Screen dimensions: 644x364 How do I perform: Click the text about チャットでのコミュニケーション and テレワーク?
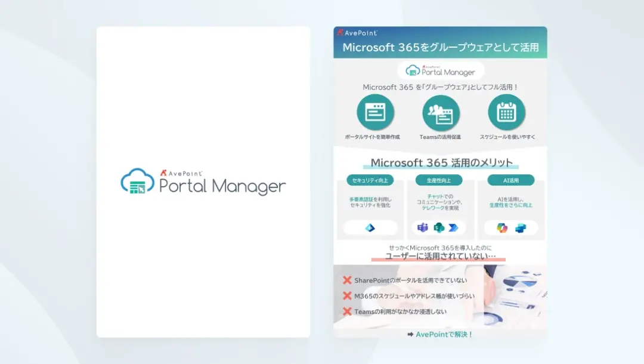tap(439, 202)
